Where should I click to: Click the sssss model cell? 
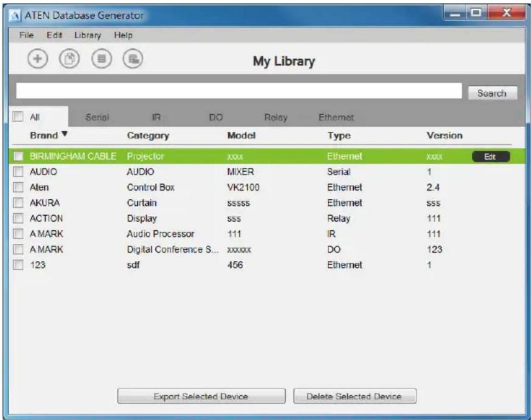click(x=238, y=203)
